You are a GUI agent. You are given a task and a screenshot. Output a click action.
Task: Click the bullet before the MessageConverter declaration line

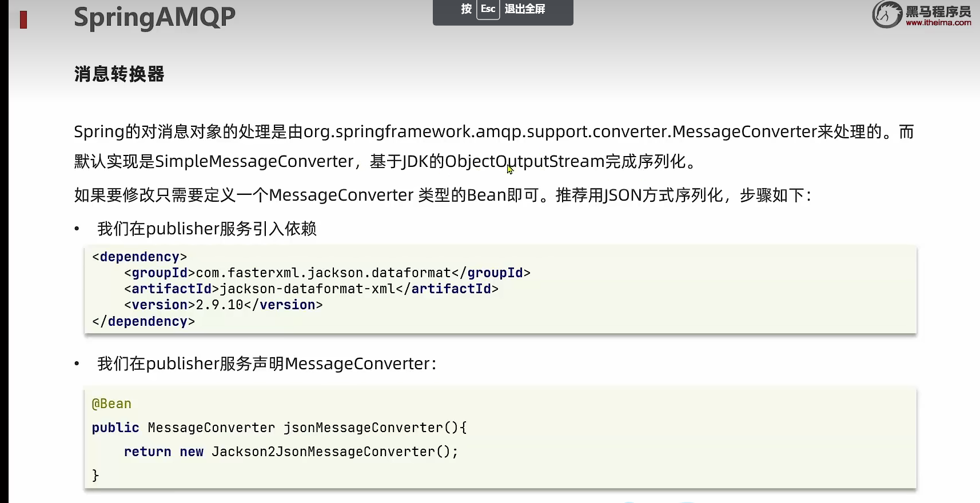[77, 364]
